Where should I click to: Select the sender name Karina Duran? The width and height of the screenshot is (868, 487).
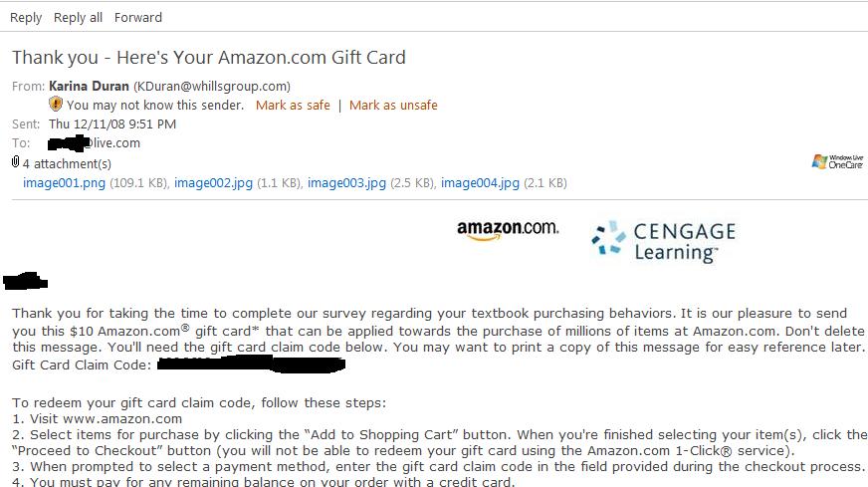[x=90, y=86]
